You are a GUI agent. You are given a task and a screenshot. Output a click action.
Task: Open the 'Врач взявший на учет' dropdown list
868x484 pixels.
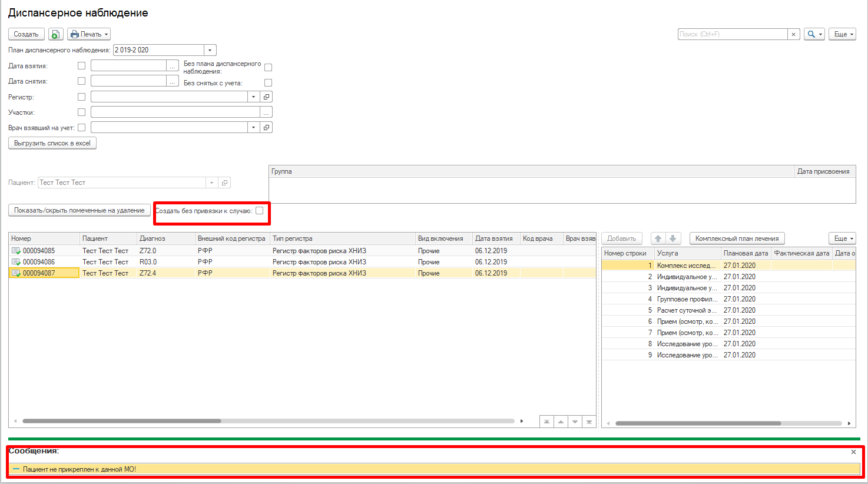pos(253,127)
